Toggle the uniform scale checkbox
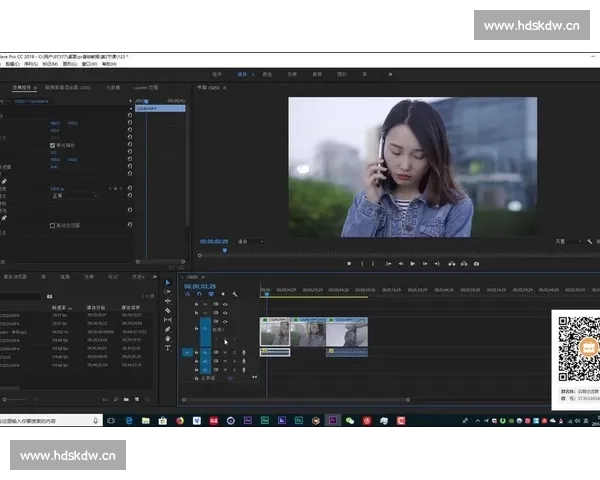 [52, 145]
